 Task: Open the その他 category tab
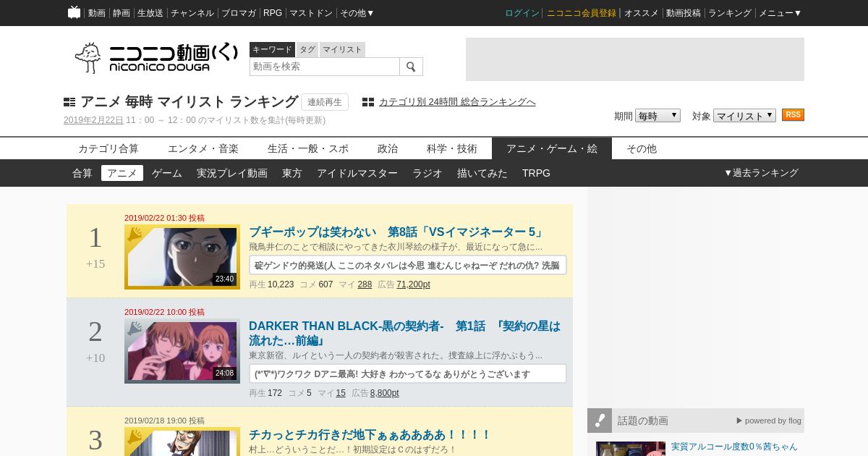[x=642, y=148]
